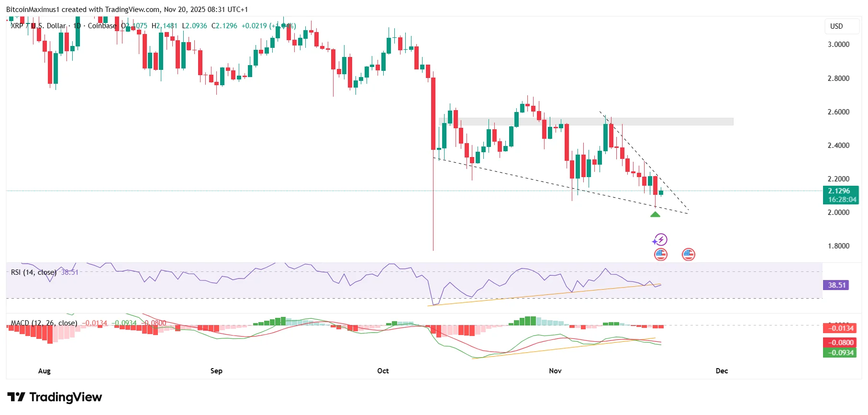The image size is (868, 415).
Task: Click the 2.6000 price axis label
Action: coord(838,112)
